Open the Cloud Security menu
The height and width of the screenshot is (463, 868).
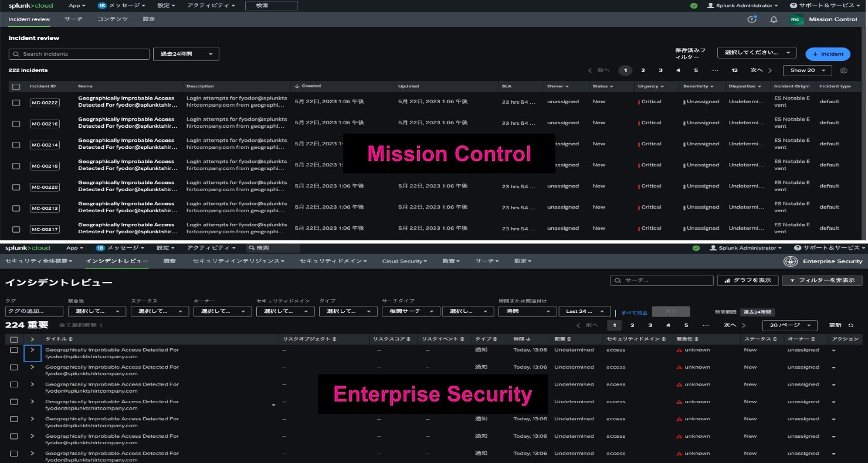click(404, 261)
